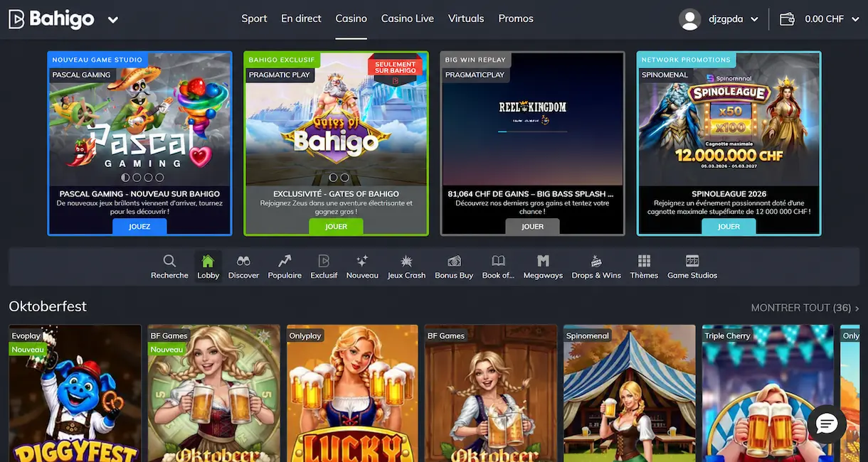Click the Reel Kingdom loading progress bar
The height and width of the screenshot is (462, 868).
click(532, 131)
